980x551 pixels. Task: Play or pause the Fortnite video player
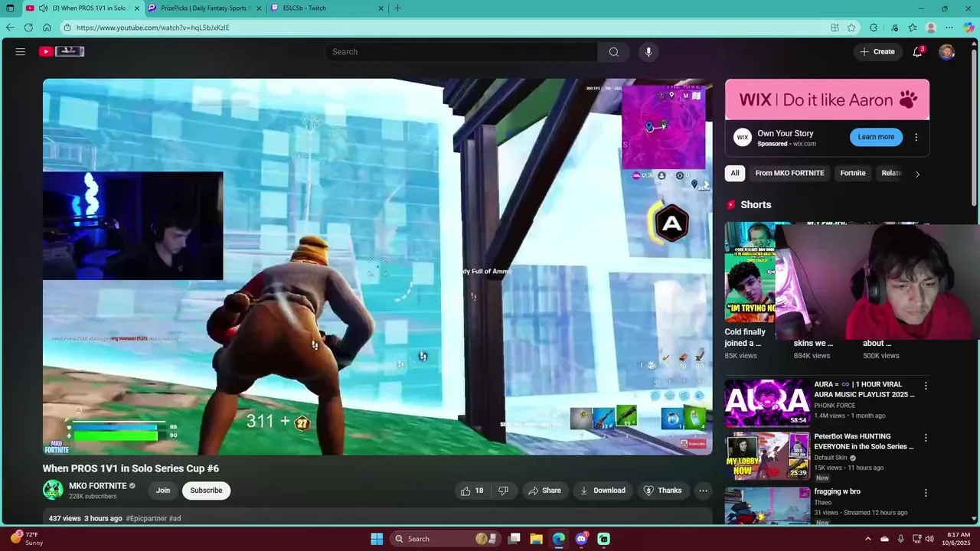pos(377,266)
